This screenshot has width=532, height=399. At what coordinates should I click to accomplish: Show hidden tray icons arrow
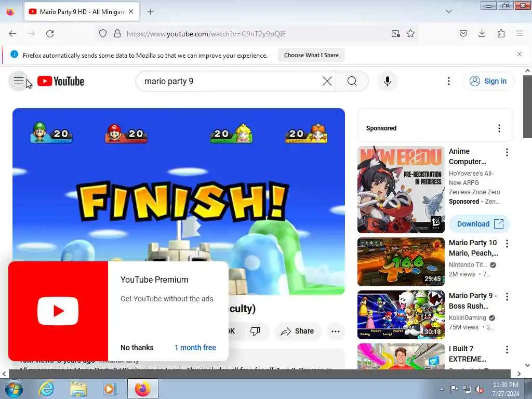(442, 390)
